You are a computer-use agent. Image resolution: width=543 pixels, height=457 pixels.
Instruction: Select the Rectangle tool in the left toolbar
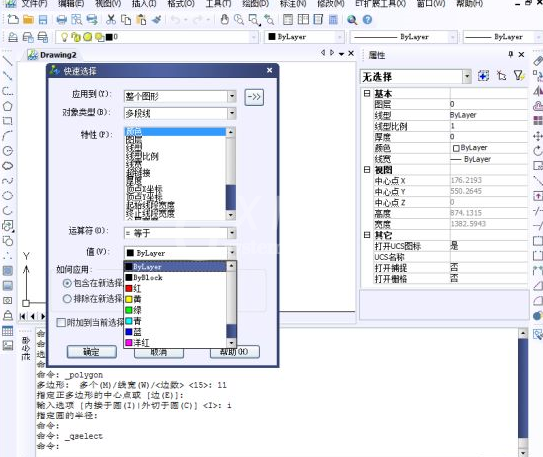[x=8, y=121]
